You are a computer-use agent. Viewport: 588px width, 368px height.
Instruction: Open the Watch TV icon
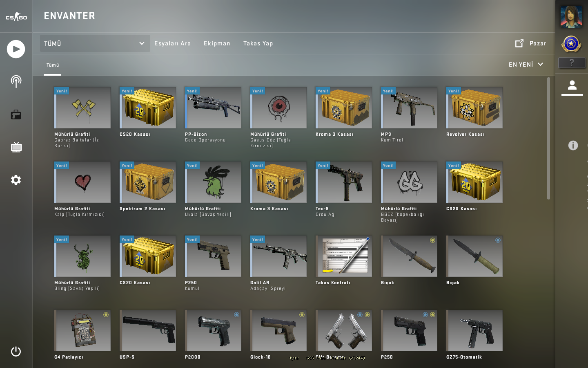pos(16,147)
